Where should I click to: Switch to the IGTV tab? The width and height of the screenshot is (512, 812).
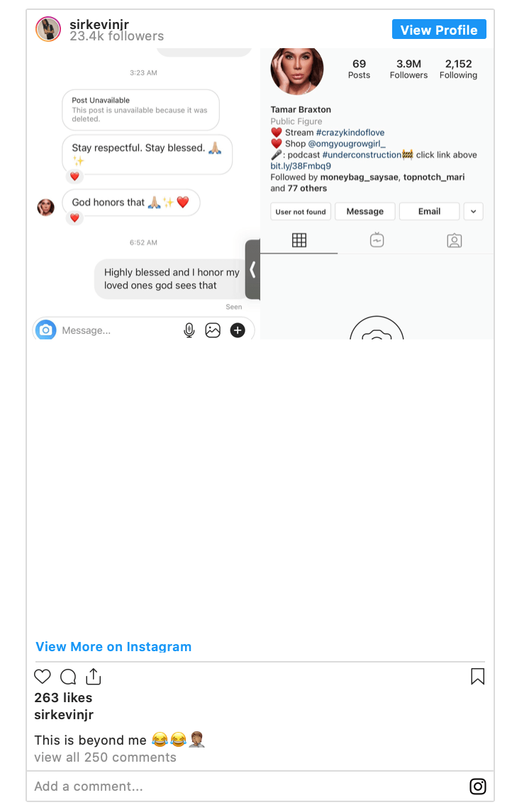coord(377,240)
